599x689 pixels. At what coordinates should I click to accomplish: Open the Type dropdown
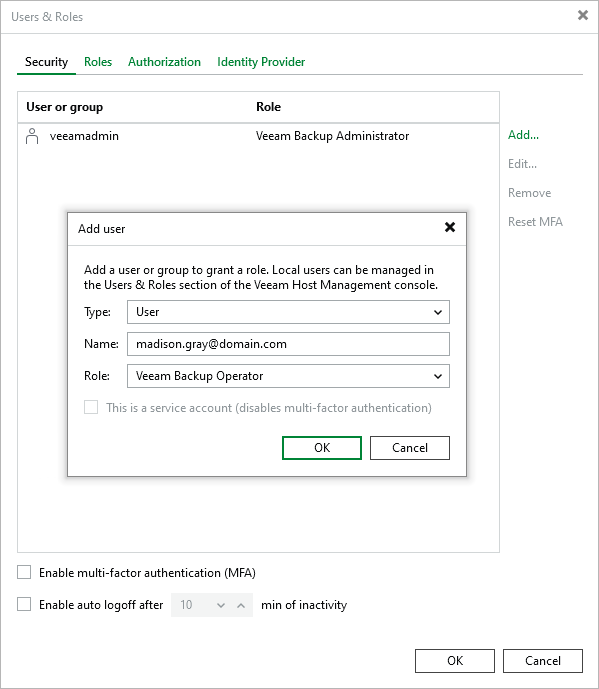tap(288, 312)
